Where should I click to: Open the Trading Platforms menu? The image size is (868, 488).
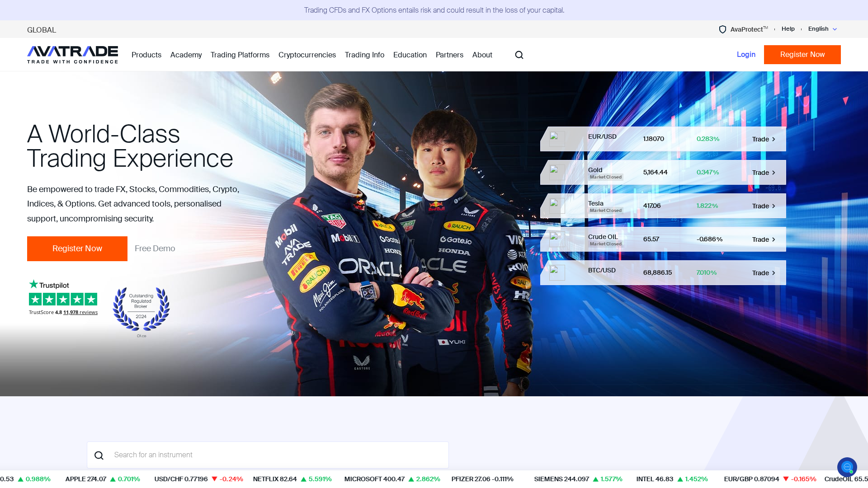[x=240, y=55]
